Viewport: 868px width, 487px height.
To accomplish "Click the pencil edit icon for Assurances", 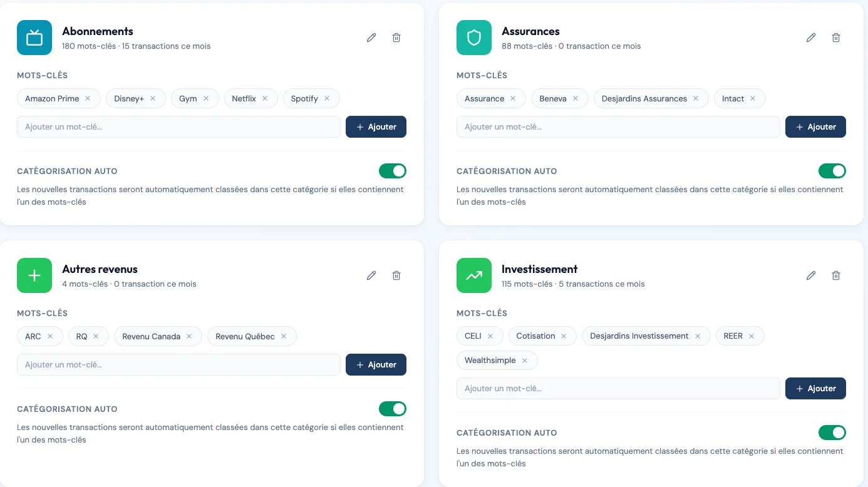I will click(811, 38).
